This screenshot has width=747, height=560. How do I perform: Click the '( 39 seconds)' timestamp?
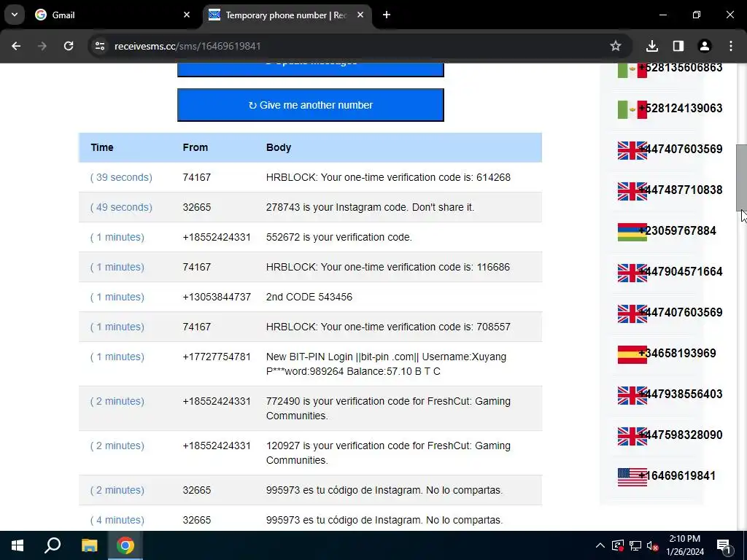pyautogui.click(x=122, y=178)
